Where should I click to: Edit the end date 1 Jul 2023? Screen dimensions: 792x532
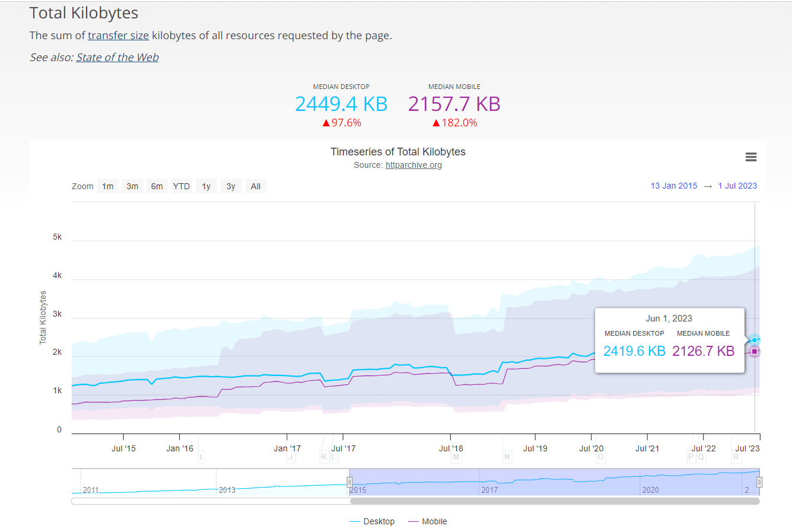pyautogui.click(x=737, y=186)
